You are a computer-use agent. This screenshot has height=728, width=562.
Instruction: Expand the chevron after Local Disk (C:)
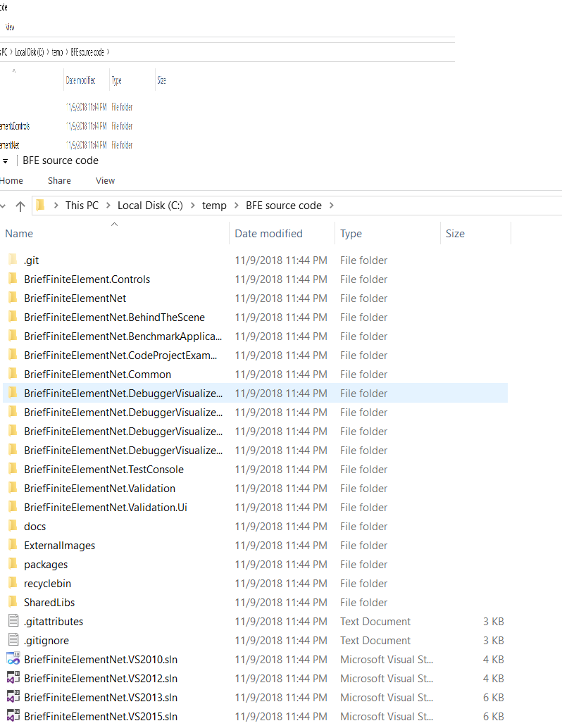193,205
